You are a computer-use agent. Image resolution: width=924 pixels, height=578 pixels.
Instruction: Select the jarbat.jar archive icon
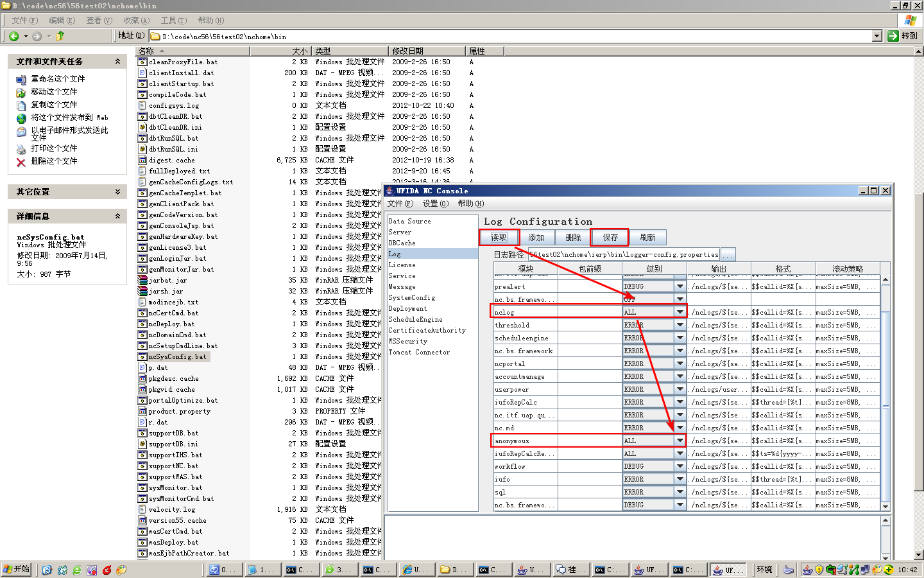pyautogui.click(x=142, y=280)
